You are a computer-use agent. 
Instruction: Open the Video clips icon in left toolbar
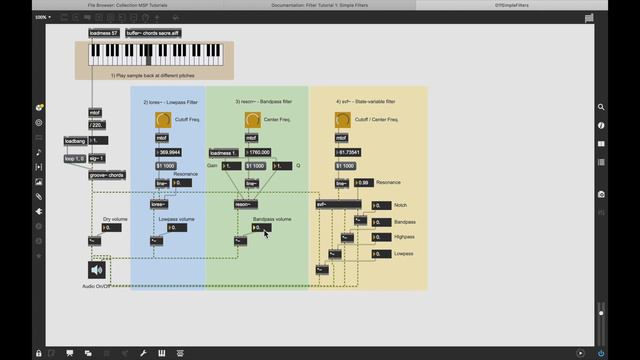[x=39, y=167]
